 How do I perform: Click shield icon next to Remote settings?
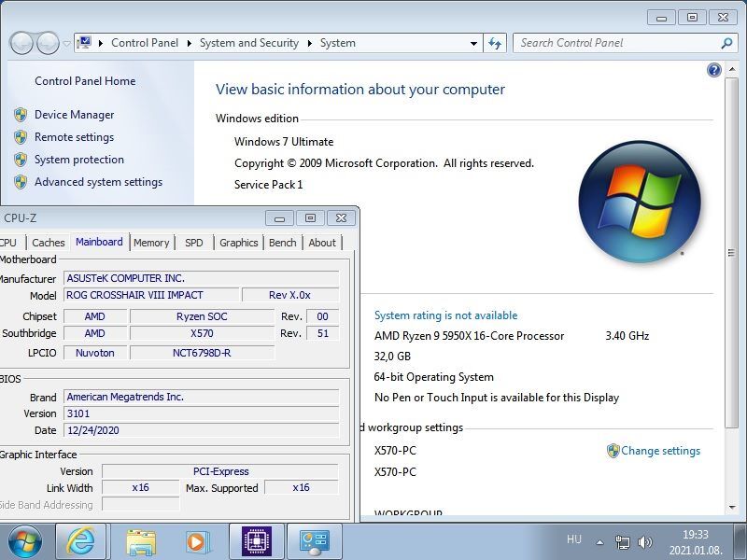[21, 137]
